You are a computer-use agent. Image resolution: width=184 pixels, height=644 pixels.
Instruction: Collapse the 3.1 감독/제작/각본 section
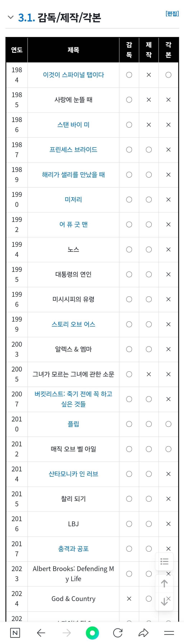point(10,17)
